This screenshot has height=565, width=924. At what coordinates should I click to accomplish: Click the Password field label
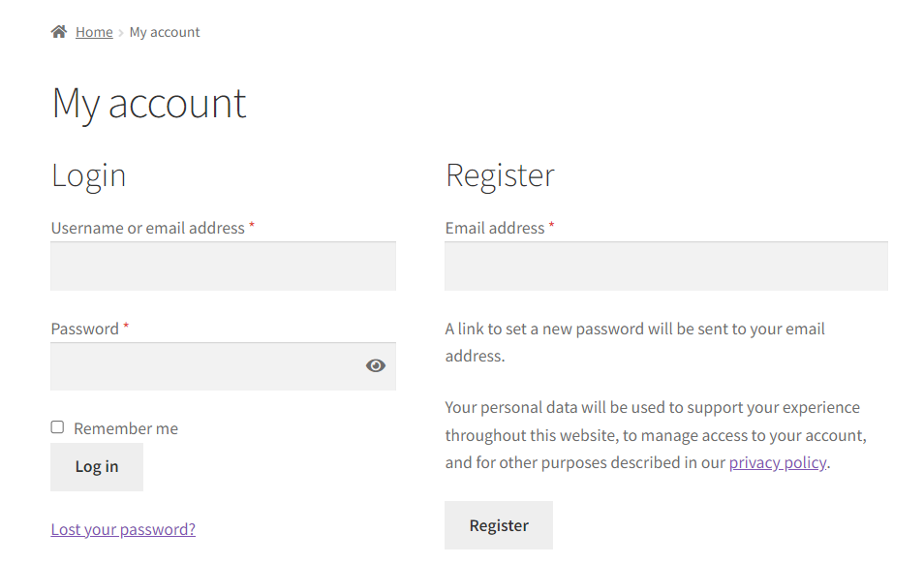85,329
